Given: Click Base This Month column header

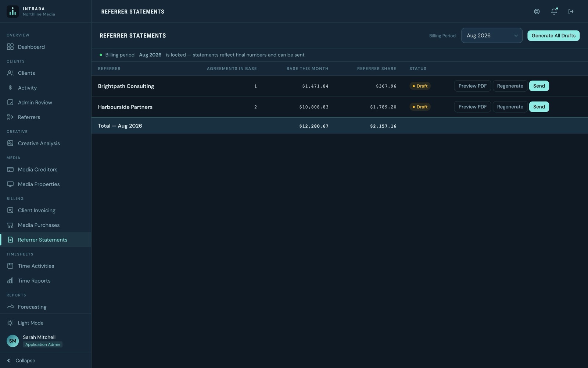Looking at the screenshot, I should [307, 68].
